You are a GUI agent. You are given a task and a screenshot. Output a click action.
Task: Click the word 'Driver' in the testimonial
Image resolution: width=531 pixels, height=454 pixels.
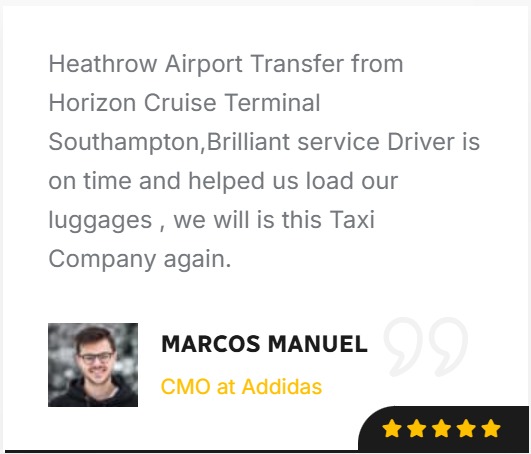pyautogui.click(x=421, y=142)
